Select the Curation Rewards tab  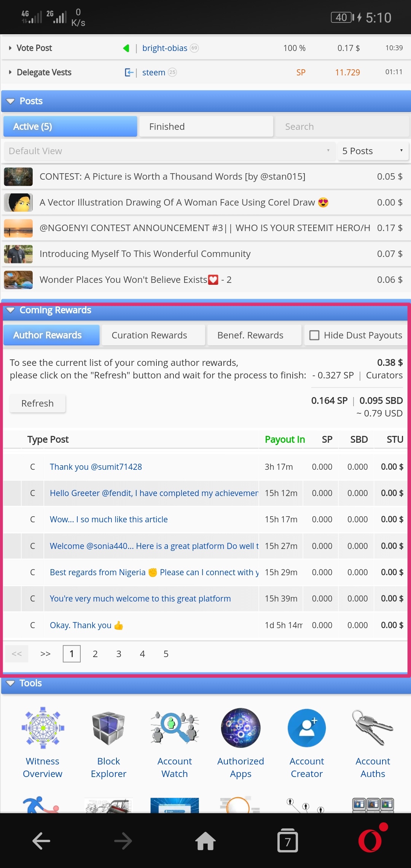click(x=153, y=335)
